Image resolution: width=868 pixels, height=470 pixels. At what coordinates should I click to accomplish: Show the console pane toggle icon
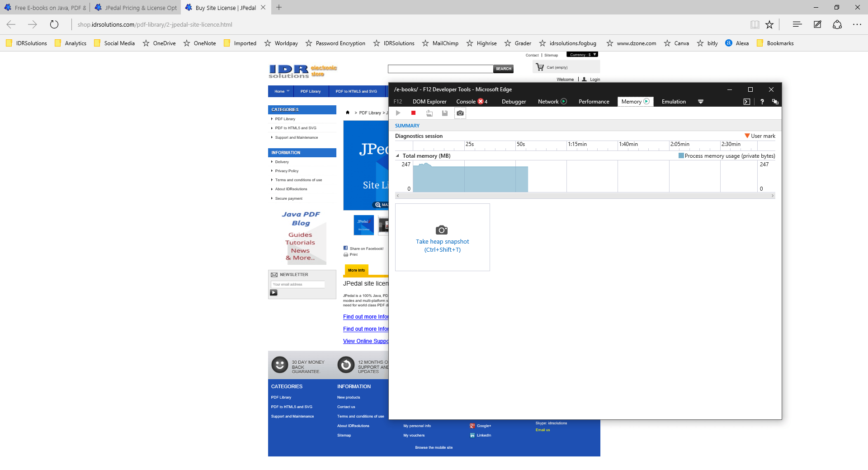747,102
